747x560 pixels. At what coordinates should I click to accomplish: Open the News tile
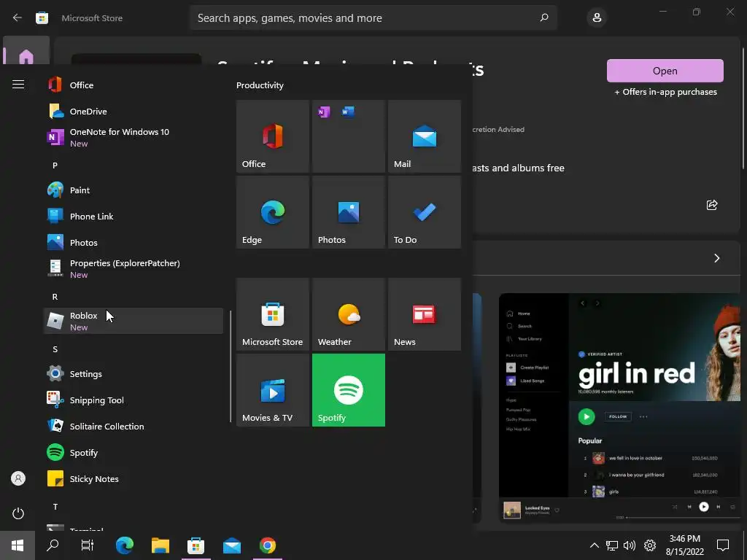425,314
